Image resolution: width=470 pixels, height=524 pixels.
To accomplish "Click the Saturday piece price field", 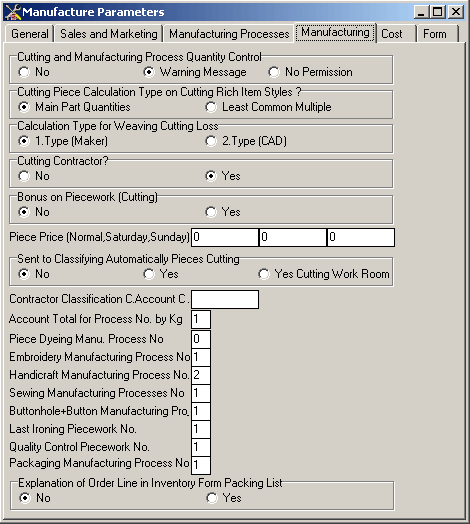I will 293,237.
